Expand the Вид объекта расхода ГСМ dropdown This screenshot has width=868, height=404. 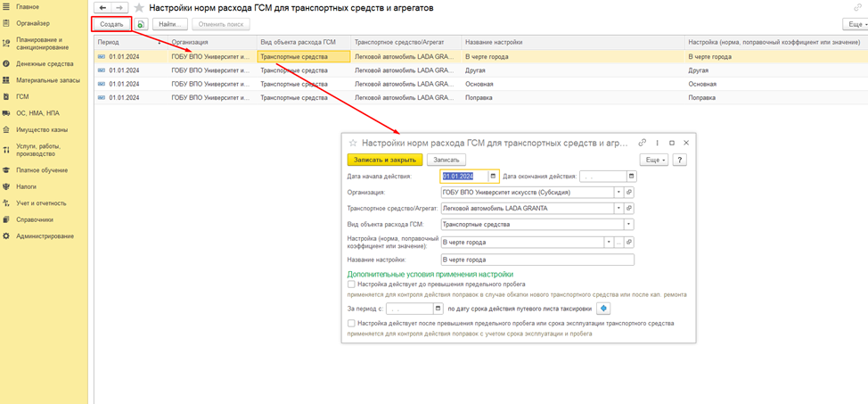tap(629, 225)
